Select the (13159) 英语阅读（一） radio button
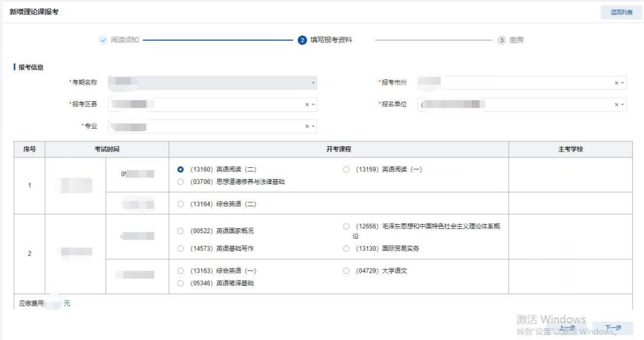The width and height of the screenshot is (644, 340). [347, 169]
